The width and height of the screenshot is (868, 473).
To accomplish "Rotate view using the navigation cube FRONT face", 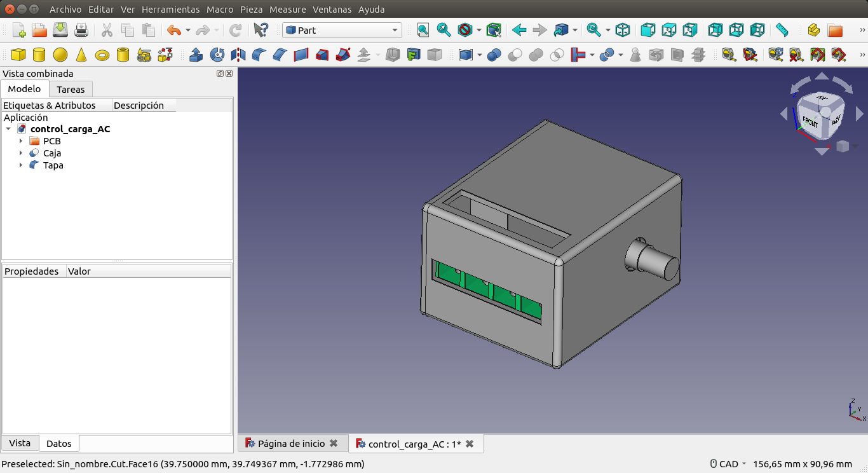I will pyautogui.click(x=810, y=121).
